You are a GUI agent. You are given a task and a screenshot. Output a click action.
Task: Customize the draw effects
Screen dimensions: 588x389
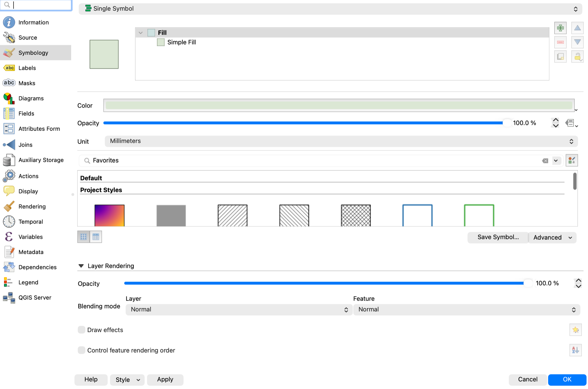click(x=575, y=330)
